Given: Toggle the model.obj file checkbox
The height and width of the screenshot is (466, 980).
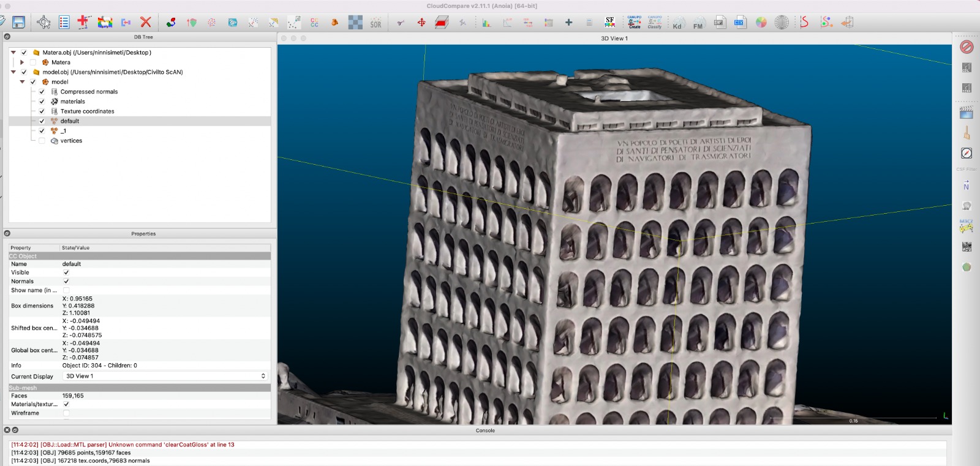Looking at the screenshot, I should (24, 72).
